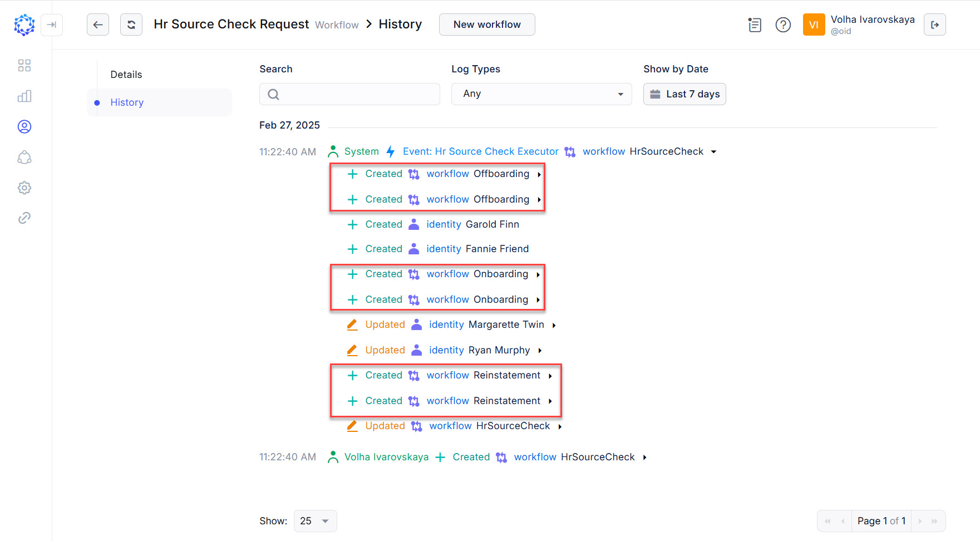
Task: Expand the updated HrSourceCheck workflow entry
Action: click(x=560, y=426)
